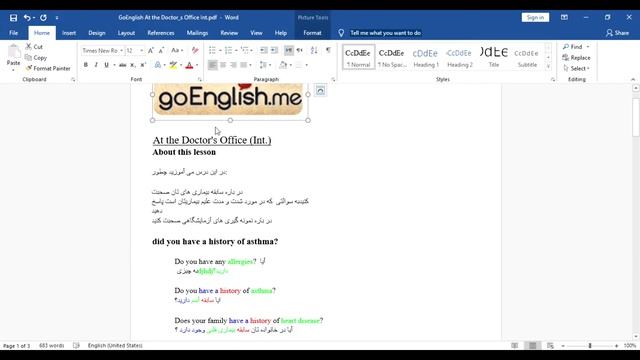This screenshot has width=640, height=360.
Task: Switch to the Picture Tools Format tab
Action: (x=312, y=33)
